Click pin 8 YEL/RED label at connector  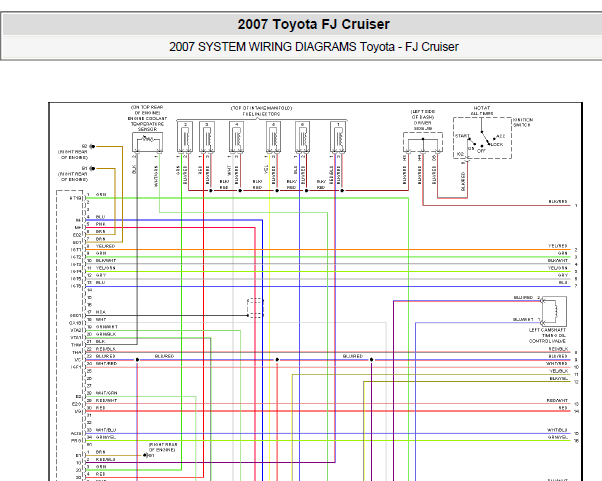(105, 246)
